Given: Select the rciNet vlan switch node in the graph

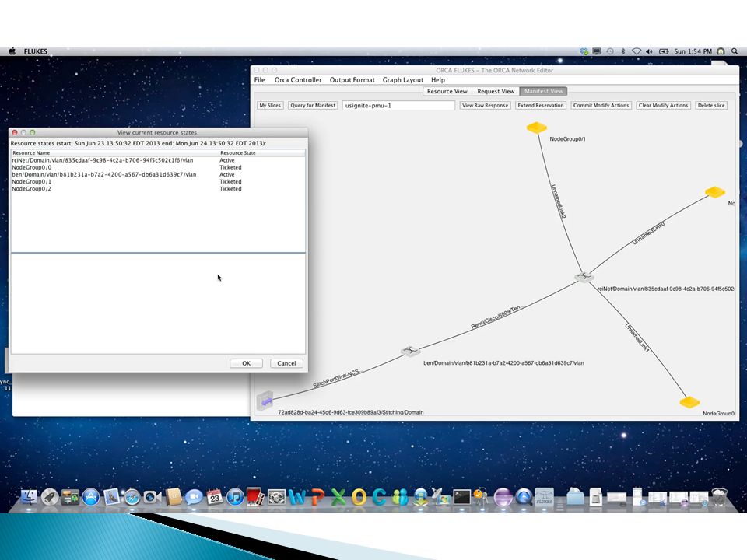Looking at the screenshot, I should tap(584, 277).
